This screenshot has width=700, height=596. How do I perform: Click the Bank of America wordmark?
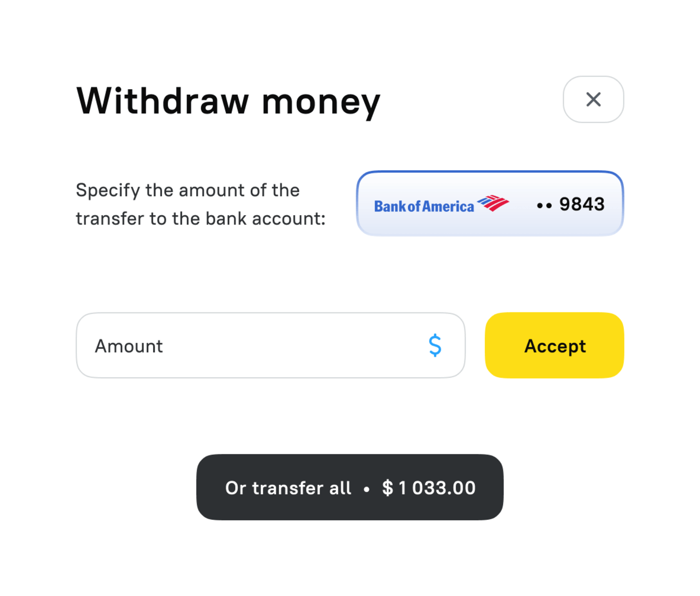click(424, 206)
